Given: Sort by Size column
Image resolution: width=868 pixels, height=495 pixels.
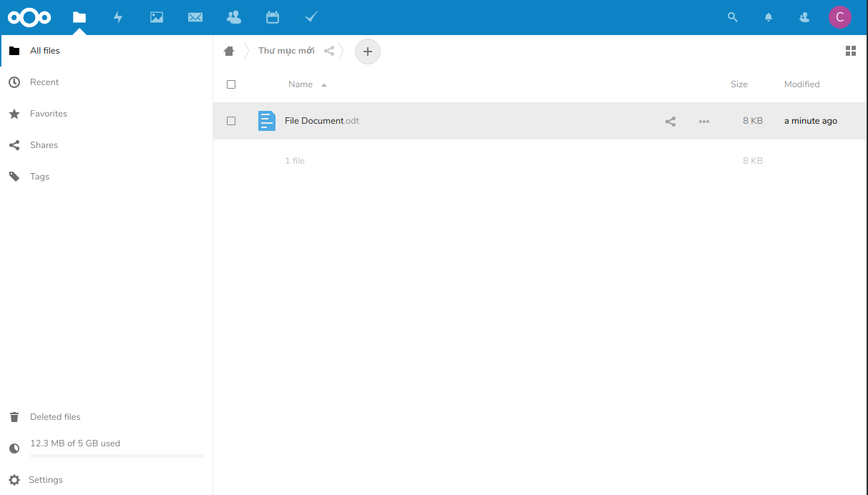Looking at the screenshot, I should tap(739, 84).
